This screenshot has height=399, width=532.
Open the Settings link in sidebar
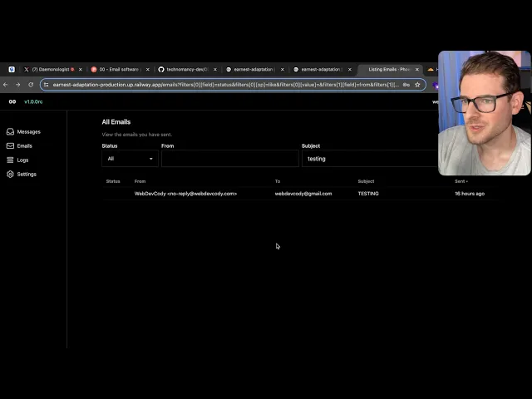pyautogui.click(x=27, y=174)
